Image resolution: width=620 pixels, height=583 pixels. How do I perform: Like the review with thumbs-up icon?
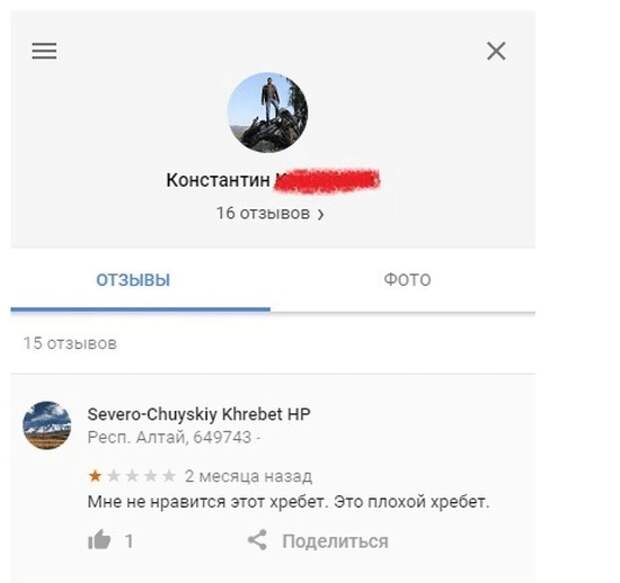pyautogui.click(x=99, y=539)
